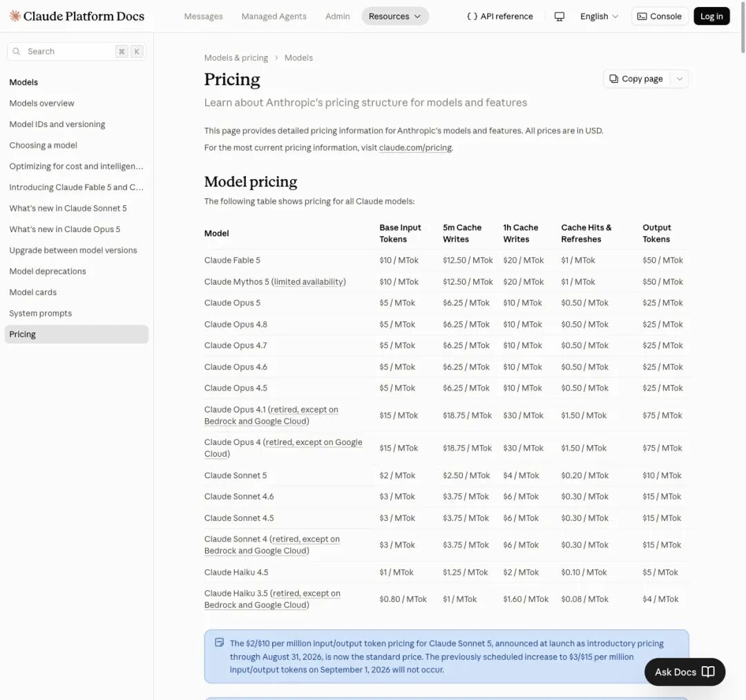
Task: Click the Copy page button
Action: pos(637,79)
